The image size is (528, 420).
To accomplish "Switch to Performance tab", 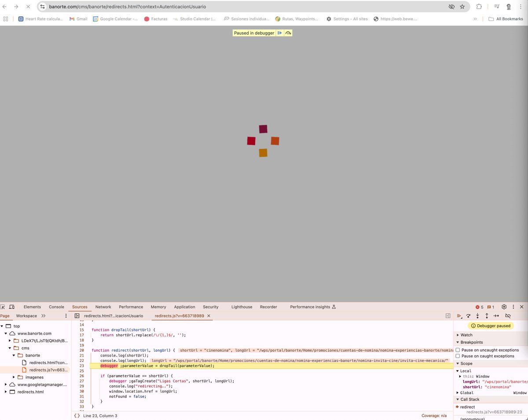I will (131, 307).
